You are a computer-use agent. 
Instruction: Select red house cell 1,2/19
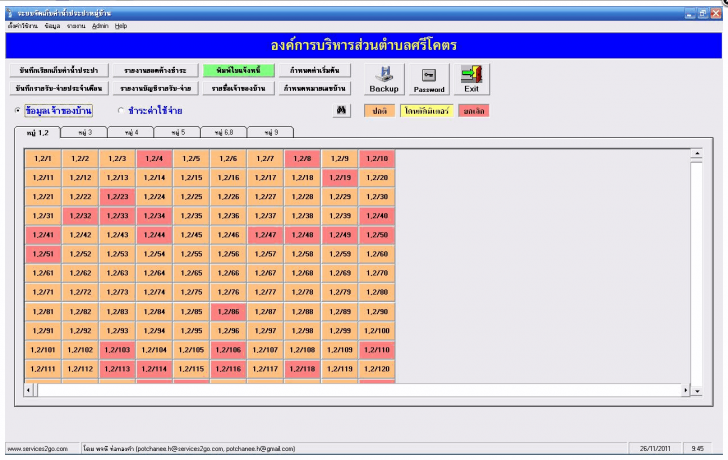click(x=339, y=177)
